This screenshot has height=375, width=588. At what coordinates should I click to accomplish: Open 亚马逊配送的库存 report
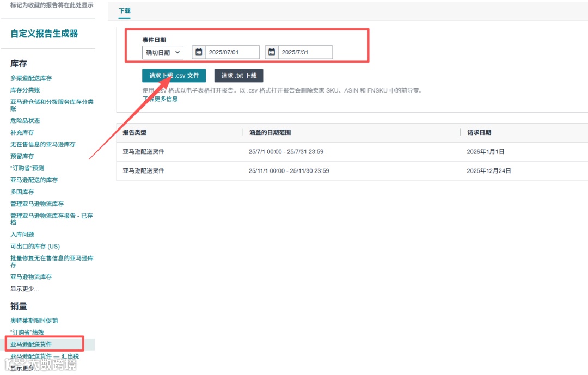pos(34,180)
